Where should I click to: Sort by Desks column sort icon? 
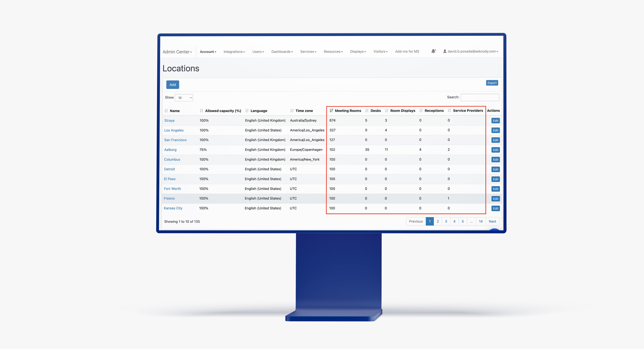pos(367,111)
